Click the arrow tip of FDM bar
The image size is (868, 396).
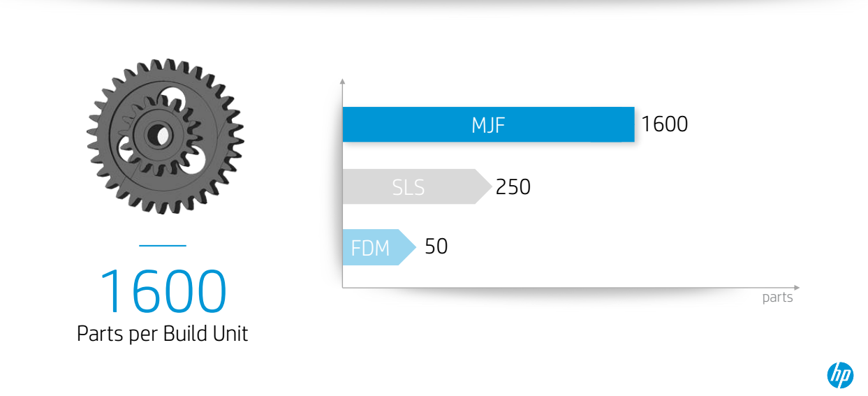click(x=411, y=247)
